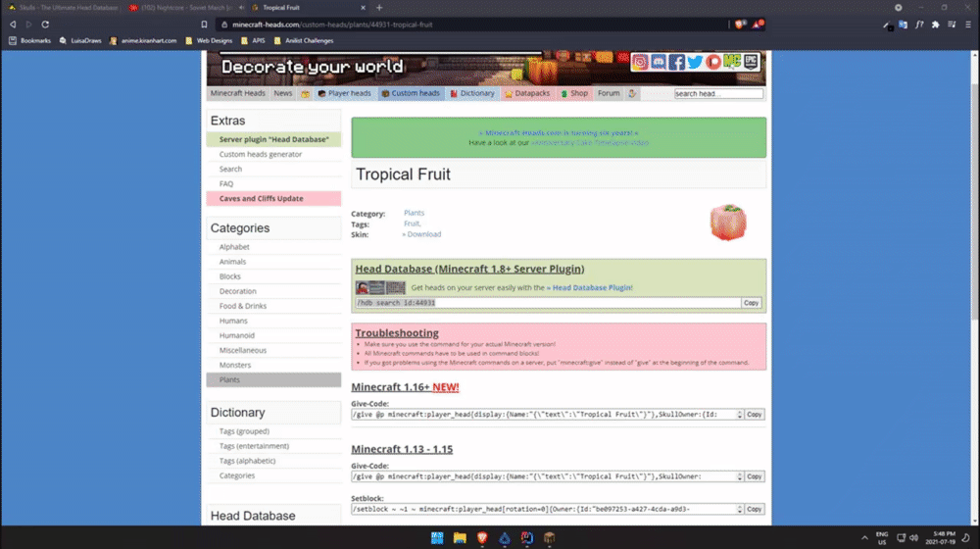Open the notifications icon in system tray

pyautogui.click(x=966, y=538)
